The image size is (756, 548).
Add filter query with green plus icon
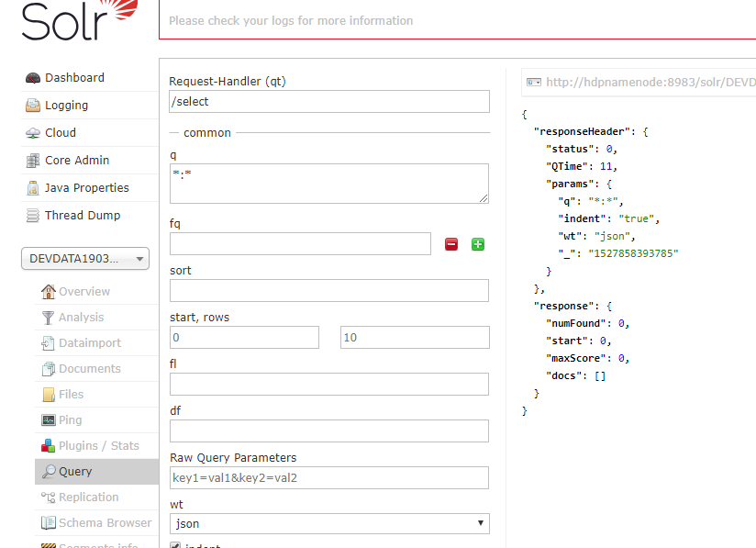(478, 244)
